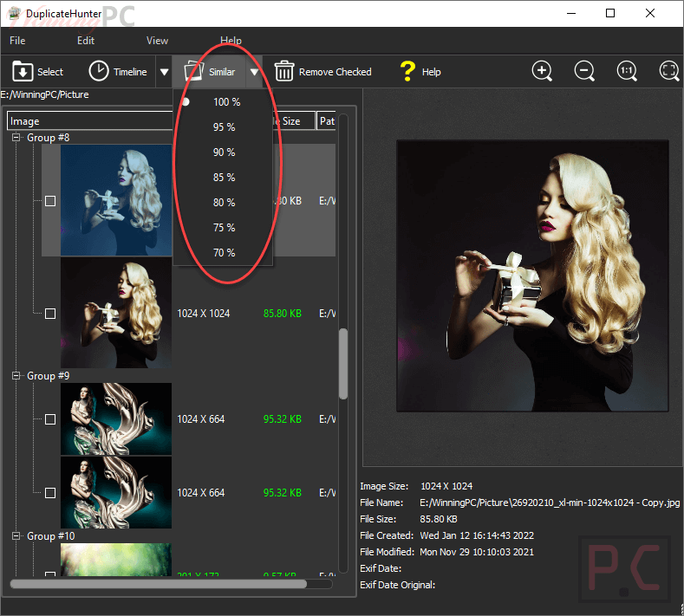684x616 pixels.
Task: Collapse Group #9 in the tree
Action: pyautogui.click(x=16, y=375)
